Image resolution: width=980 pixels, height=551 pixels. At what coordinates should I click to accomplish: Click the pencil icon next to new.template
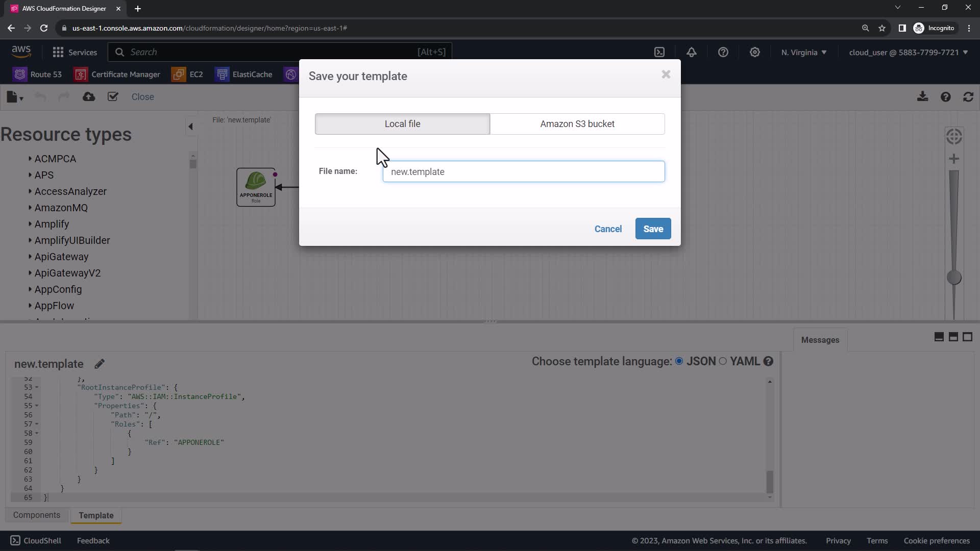point(100,364)
